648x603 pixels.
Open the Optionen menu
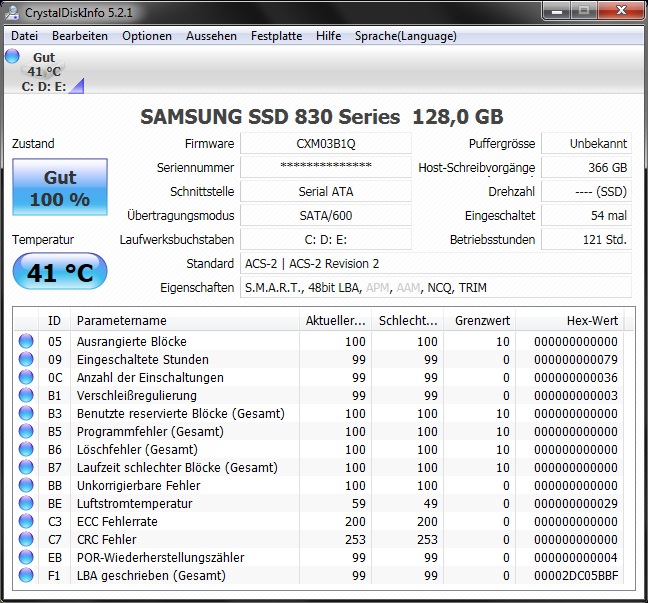coord(147,36)
